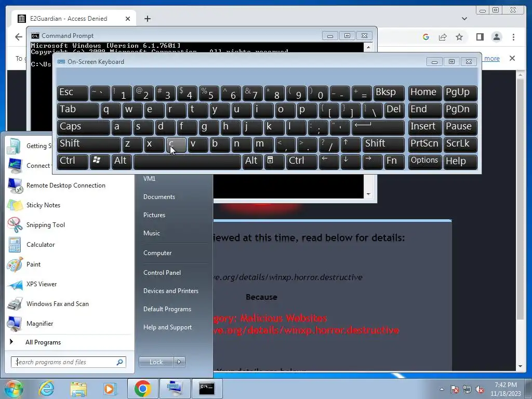The image size is (532, 399).
Task: Open Internet Explorer from the taskbar
Action: pos(46,389)
